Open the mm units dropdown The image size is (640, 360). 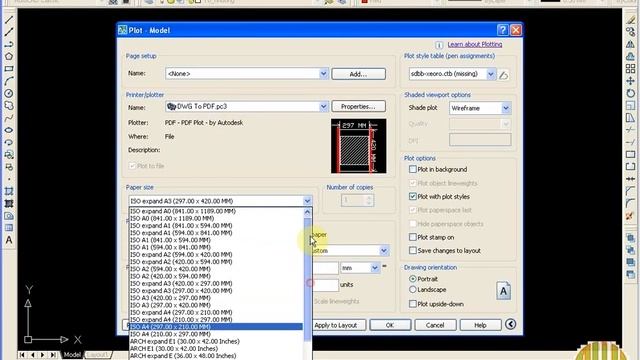375,268
